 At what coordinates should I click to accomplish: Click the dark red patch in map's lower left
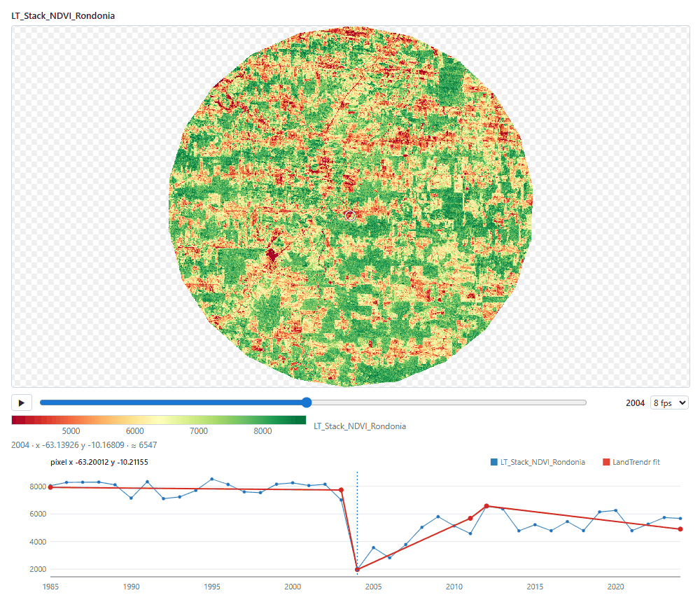click(271, 256)
